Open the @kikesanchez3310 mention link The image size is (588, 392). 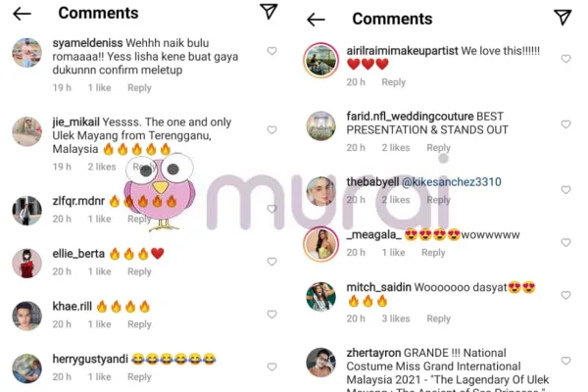pos(452,182)
